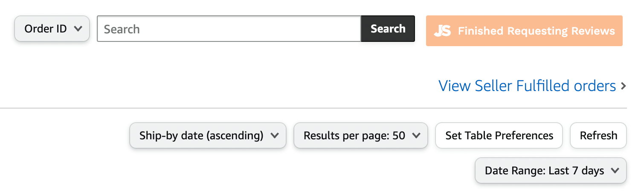
Task: Click the chevron on Results per page
Action: click(416, 135)
